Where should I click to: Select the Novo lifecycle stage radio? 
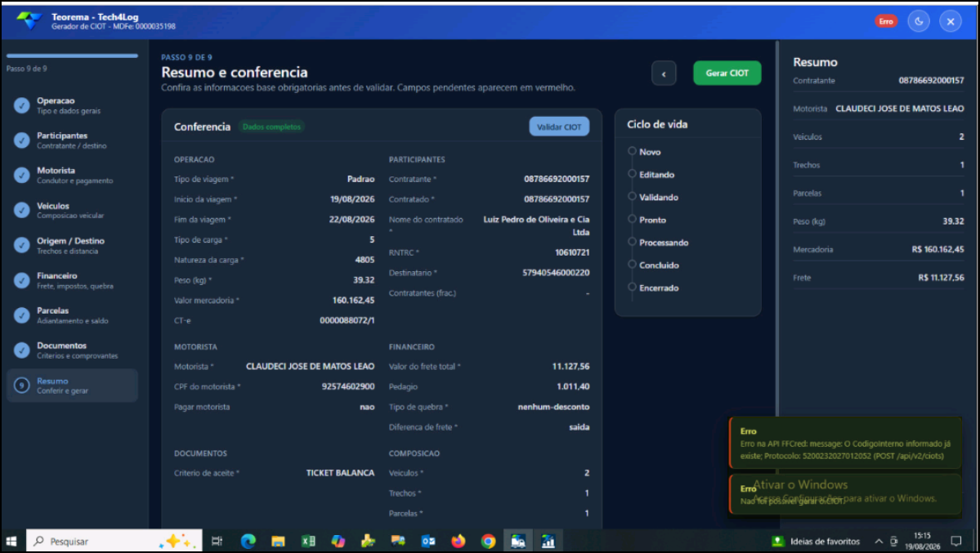click(632, 151)
